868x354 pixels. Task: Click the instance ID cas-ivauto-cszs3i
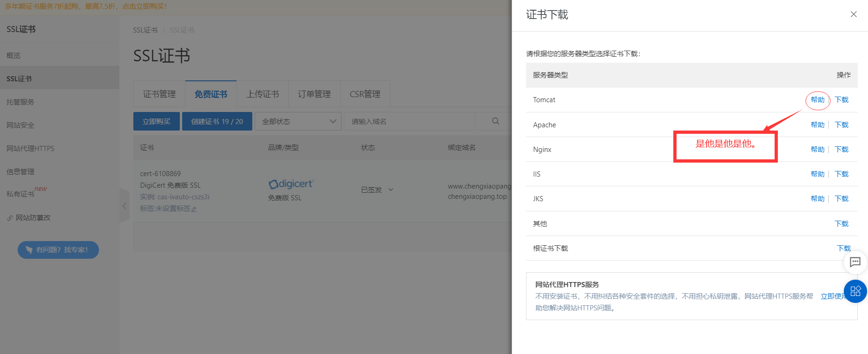point(184,197)
